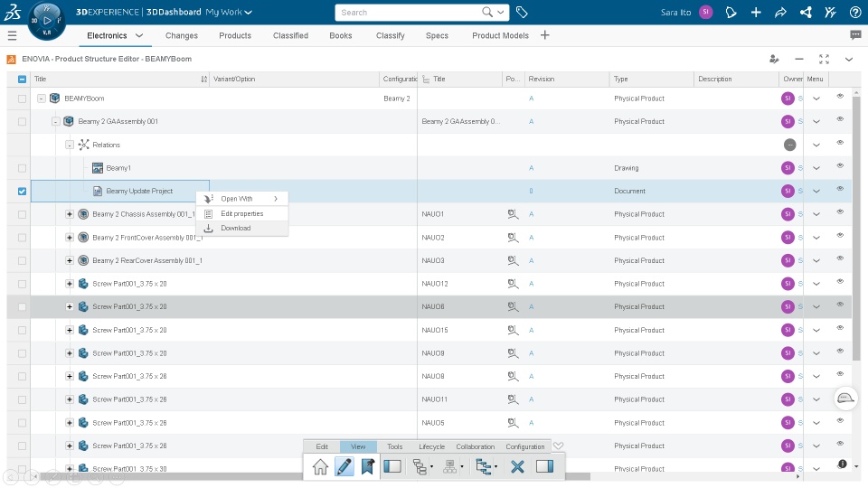Open the Tools tab in action bar
This screenshot has height=488, width=868.
tap(395, 446)
